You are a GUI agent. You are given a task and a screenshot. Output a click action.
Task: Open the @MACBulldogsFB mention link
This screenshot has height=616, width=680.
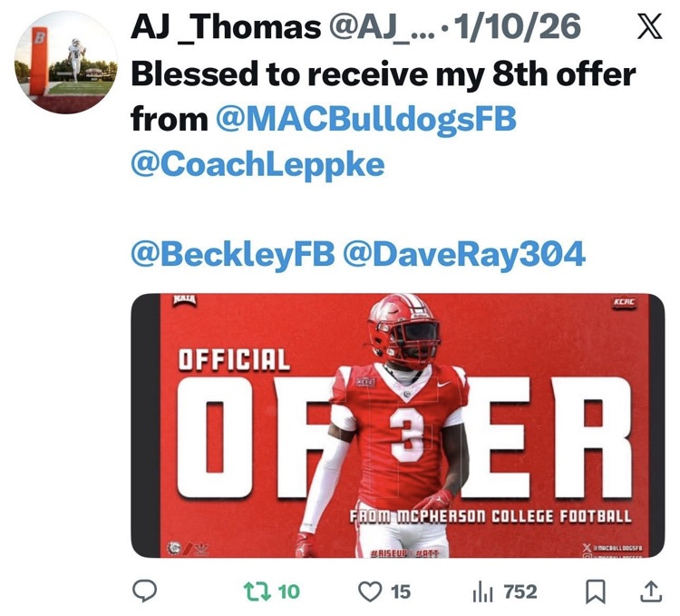[366, 119]
